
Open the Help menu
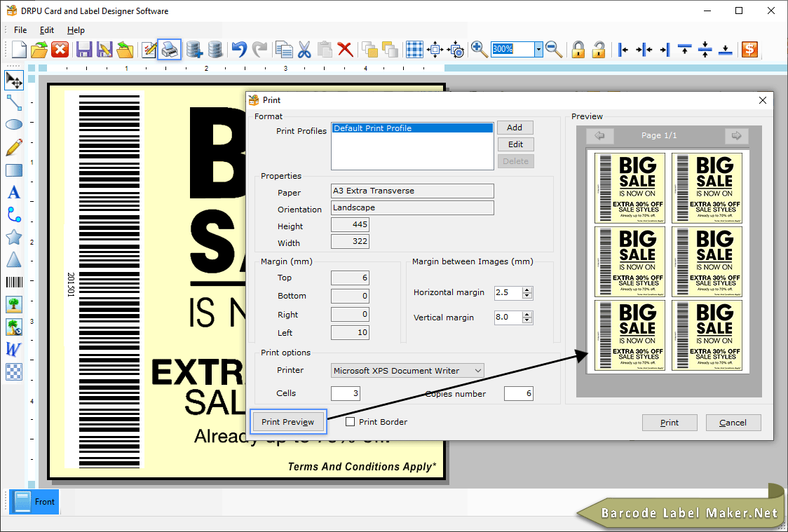click(76, 30)
